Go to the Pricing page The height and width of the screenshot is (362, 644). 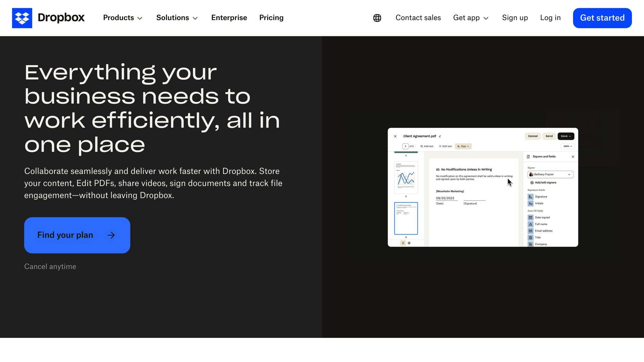tap(271, 18)
